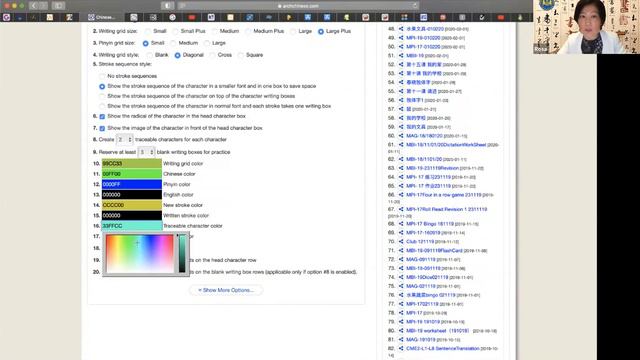Click the privacy shield icon left of address bar
The height and width of the screenshot is (360, 640).
click(167, 6)
